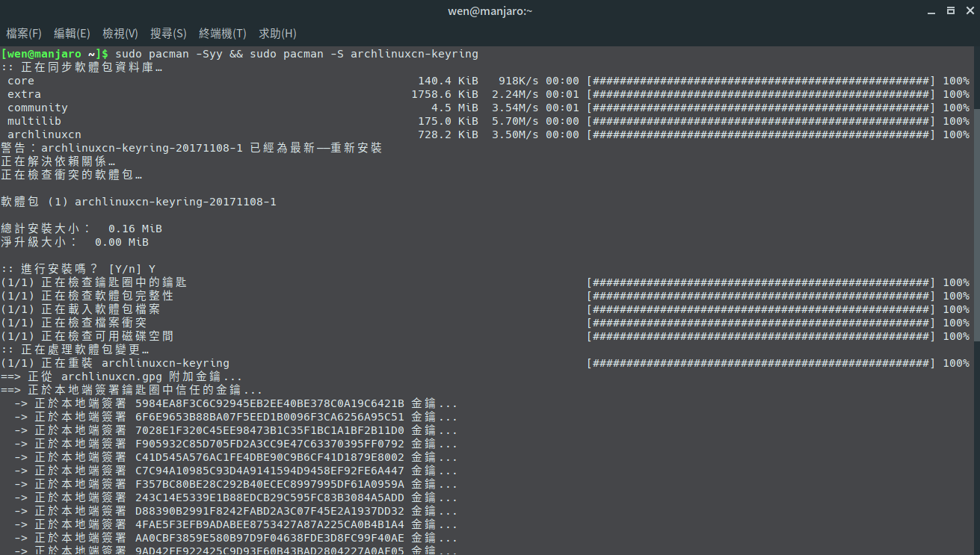Click the 總計安裝大小 0.16 MiB line
Image resolution: width=980 pixels, height=555 pixels.
coord(81,229)
